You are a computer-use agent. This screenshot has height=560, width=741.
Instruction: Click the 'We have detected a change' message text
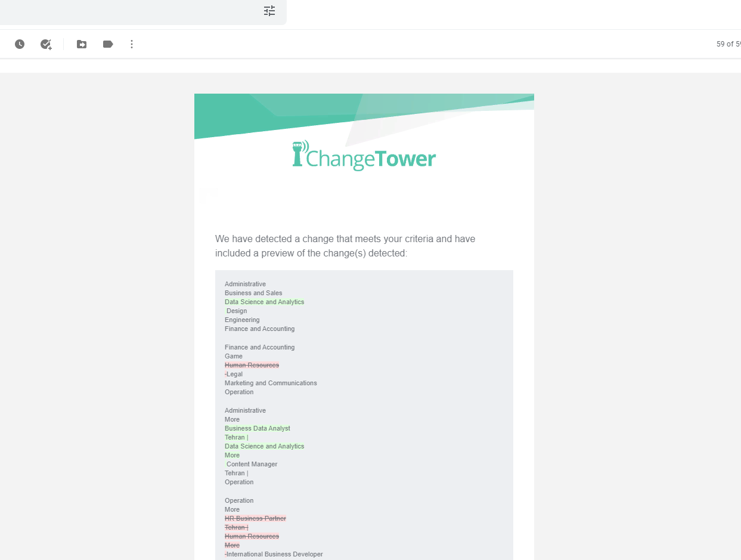(x=345, y=246)
